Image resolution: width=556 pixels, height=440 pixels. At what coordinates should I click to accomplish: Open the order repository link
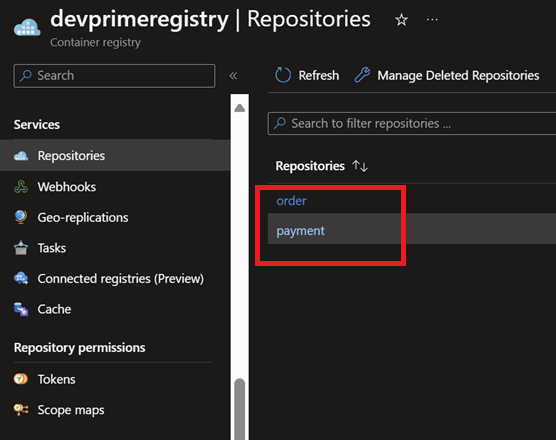coord(291,201)
